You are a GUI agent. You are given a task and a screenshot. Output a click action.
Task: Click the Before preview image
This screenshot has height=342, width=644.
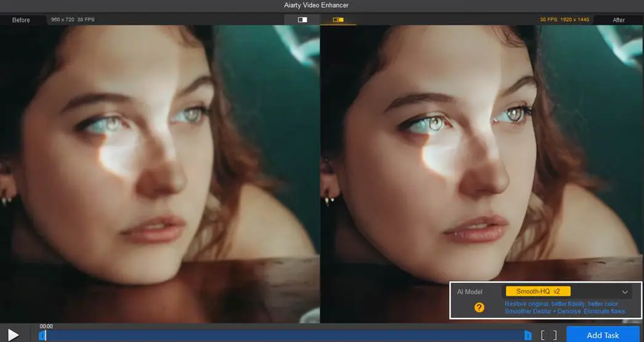click(160, 173)
